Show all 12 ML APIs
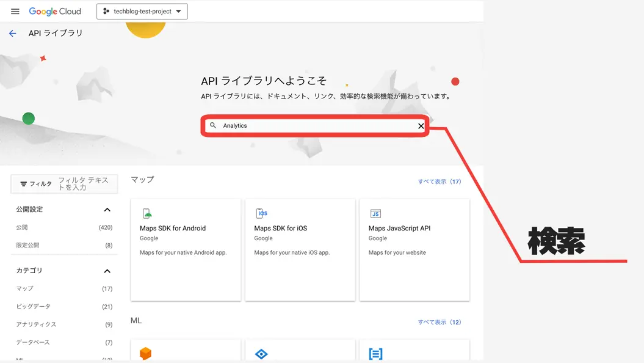This screenshot has width=644, height=363. click(440, 322)
